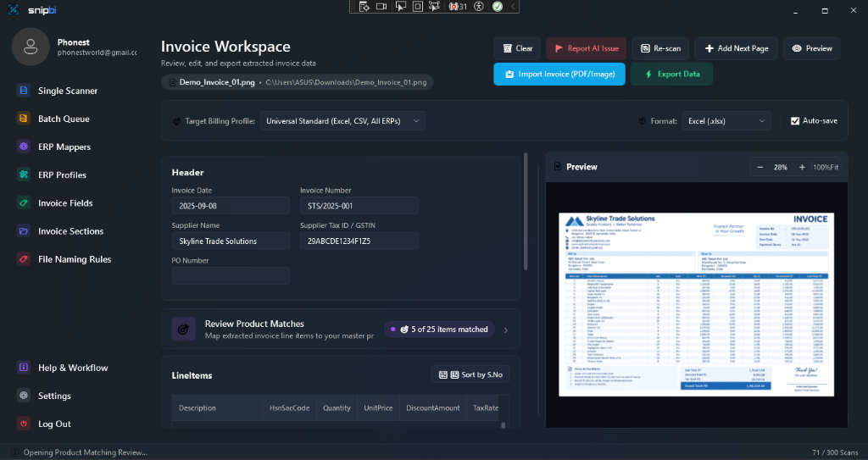Click the Preview button in the top toolbar
The image size is (868, 460).
[x=811, y=48]
